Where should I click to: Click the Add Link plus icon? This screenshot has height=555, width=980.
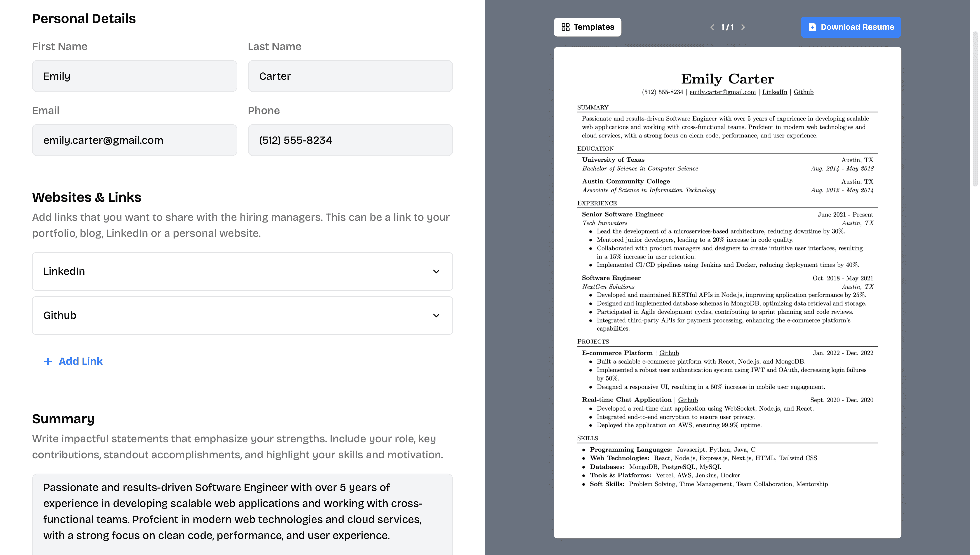[48, 362]
